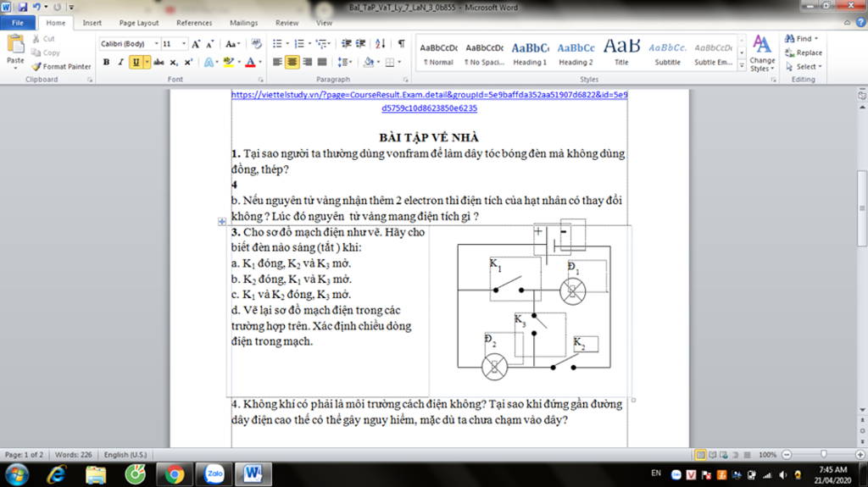868x487 pixels.
Task: Click the Paste icon
Action: [15, 44]
